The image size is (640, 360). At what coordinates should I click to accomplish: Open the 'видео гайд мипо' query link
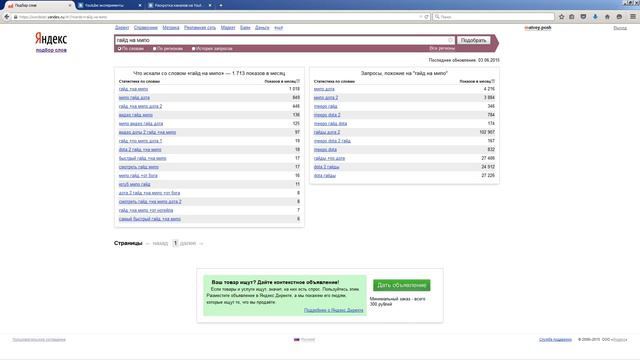tap(136, 115)
